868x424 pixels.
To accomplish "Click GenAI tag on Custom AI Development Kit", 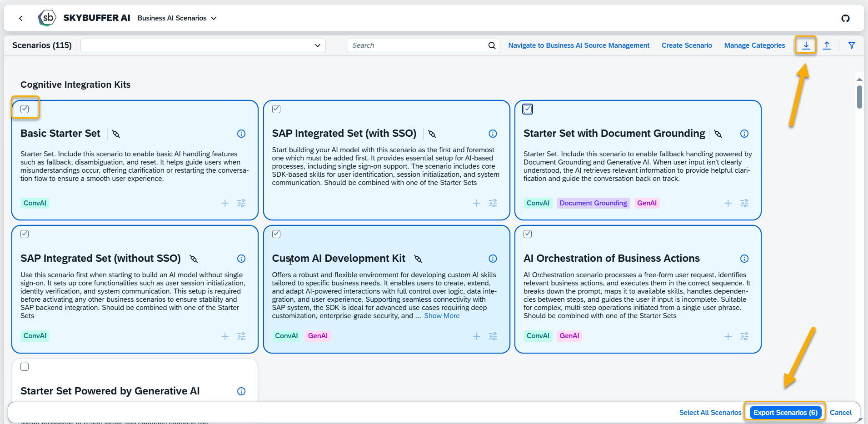I will tap(318, 336).
